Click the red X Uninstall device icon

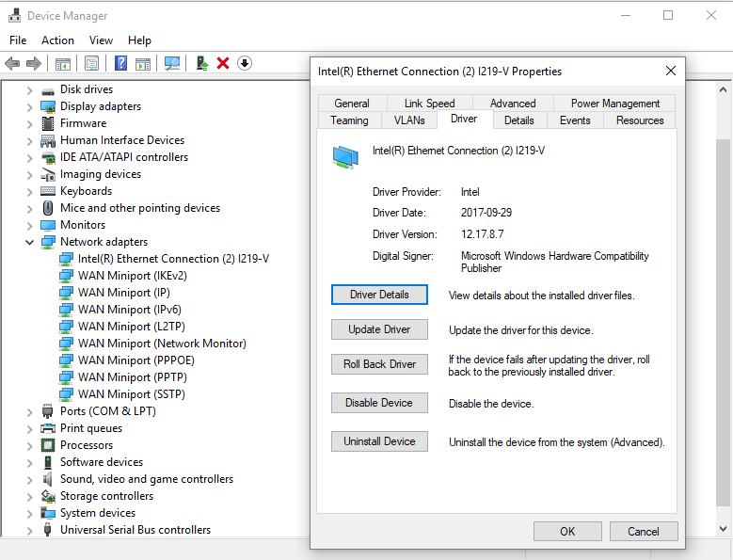coord(223,63)
